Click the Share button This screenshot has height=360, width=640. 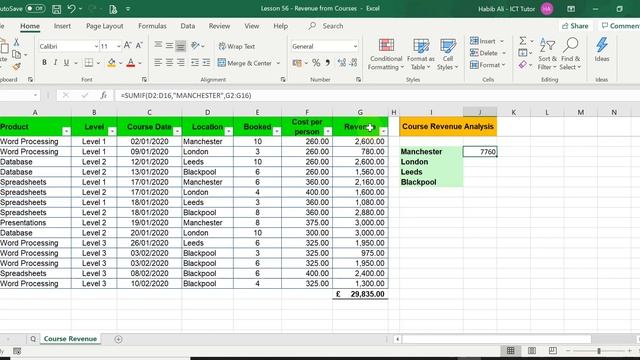pos(576,26)
